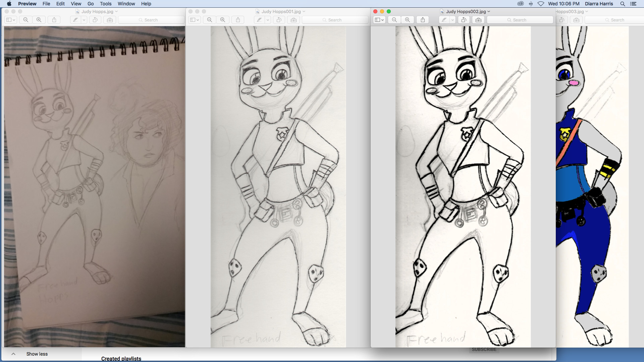Viewport: 644px width, 362px height.
Task: Click the Search field in Judy Hopps002.jpg window
Action: [x=519, y=20]
